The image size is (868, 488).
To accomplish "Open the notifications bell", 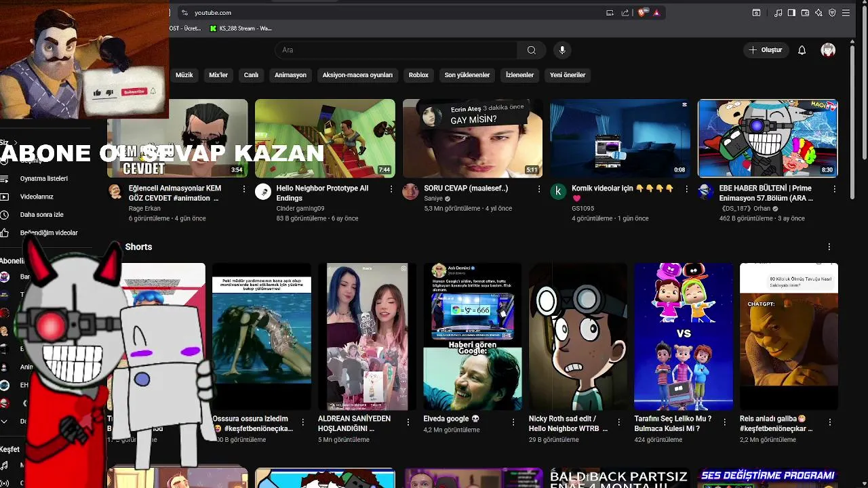I will [x=802, y=50].
